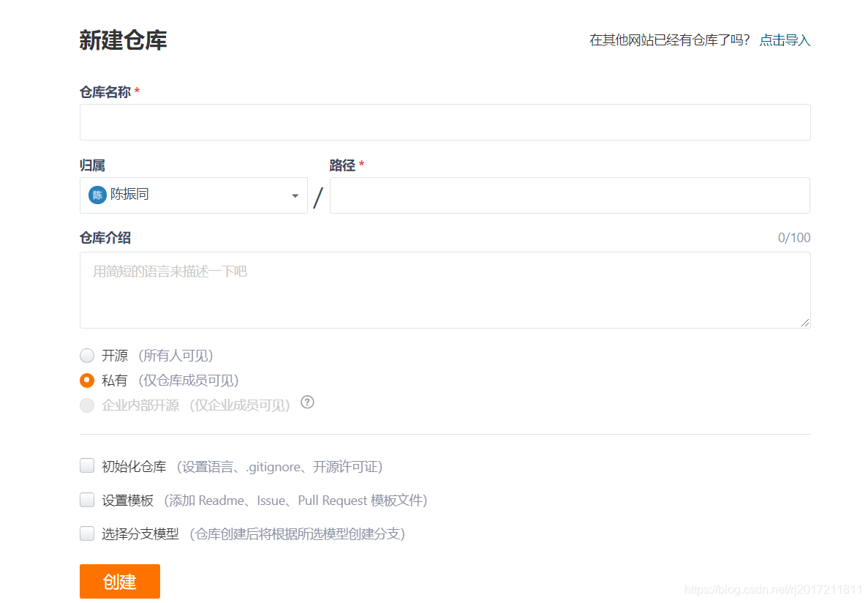Open the 归属 owner dropdown
Viewport: 868px width, 603px height.
coord(194,195)
